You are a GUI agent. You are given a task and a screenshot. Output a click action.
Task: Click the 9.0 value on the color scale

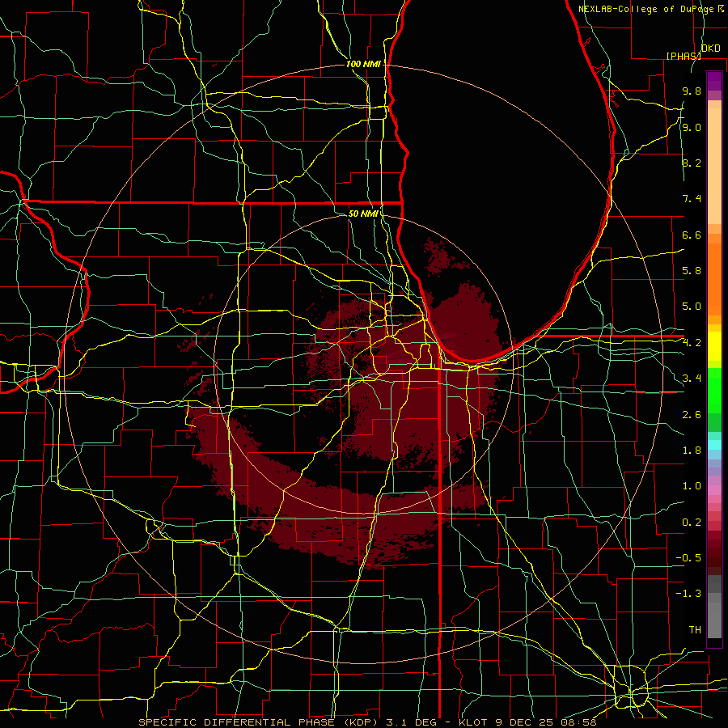[692, 127]
